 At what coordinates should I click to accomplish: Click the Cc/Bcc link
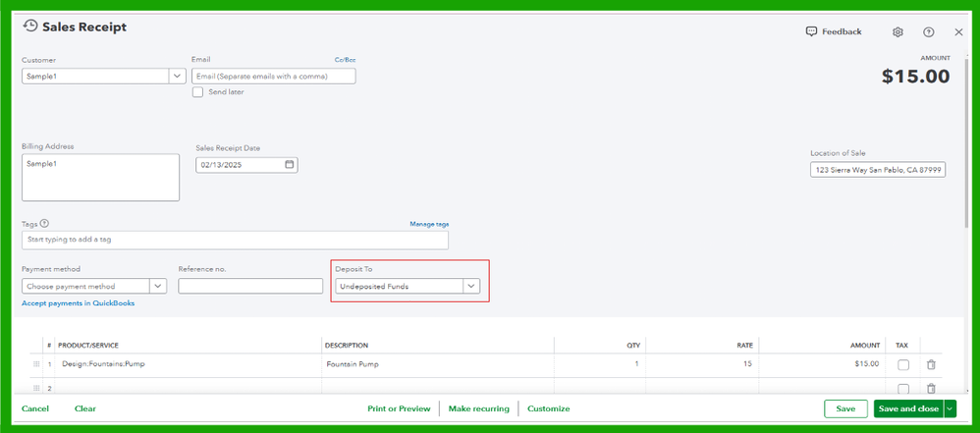345,60
